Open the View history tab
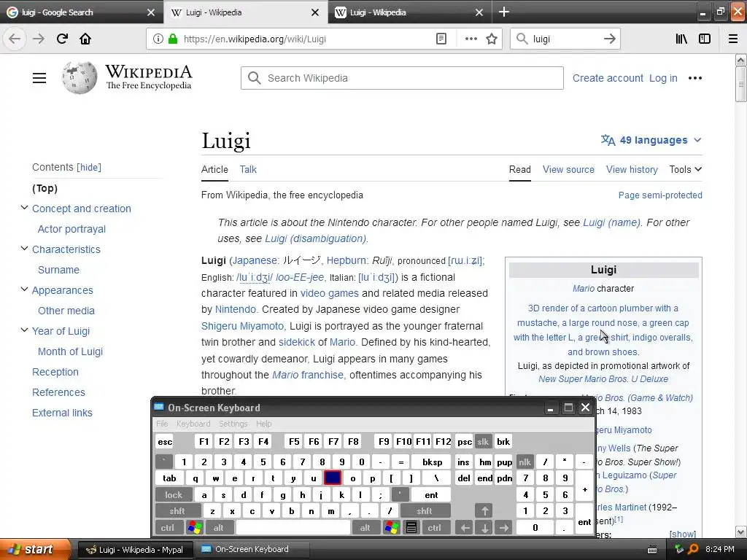Viewport: 747px width, 560px height. 632,169
